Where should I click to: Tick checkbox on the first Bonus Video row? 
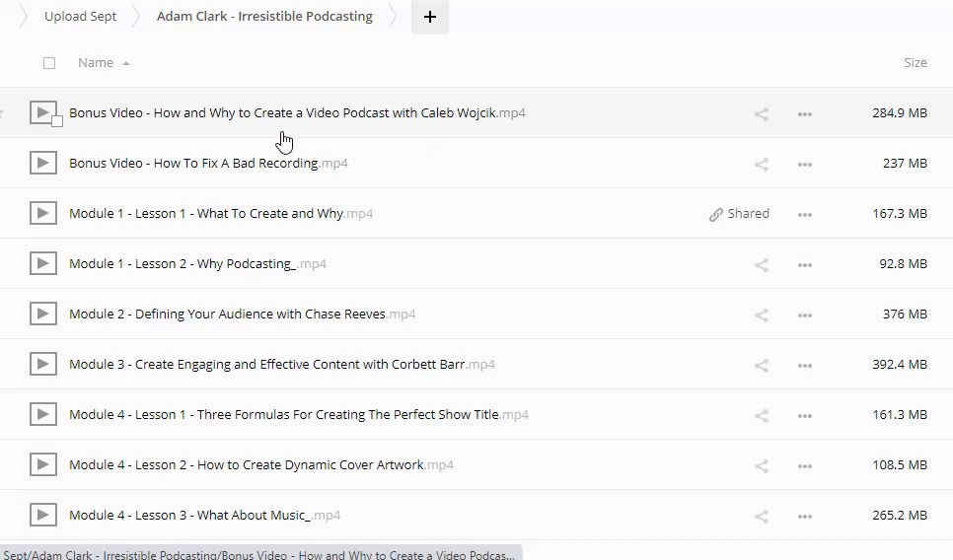pyautogui.click(x=57, y=121)
